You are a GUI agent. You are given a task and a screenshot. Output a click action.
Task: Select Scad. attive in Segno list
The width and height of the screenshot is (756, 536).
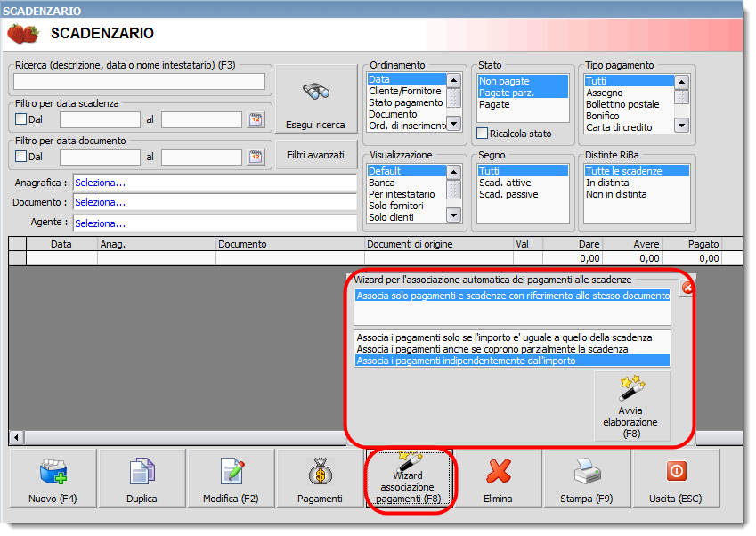(x=523, y=183)
